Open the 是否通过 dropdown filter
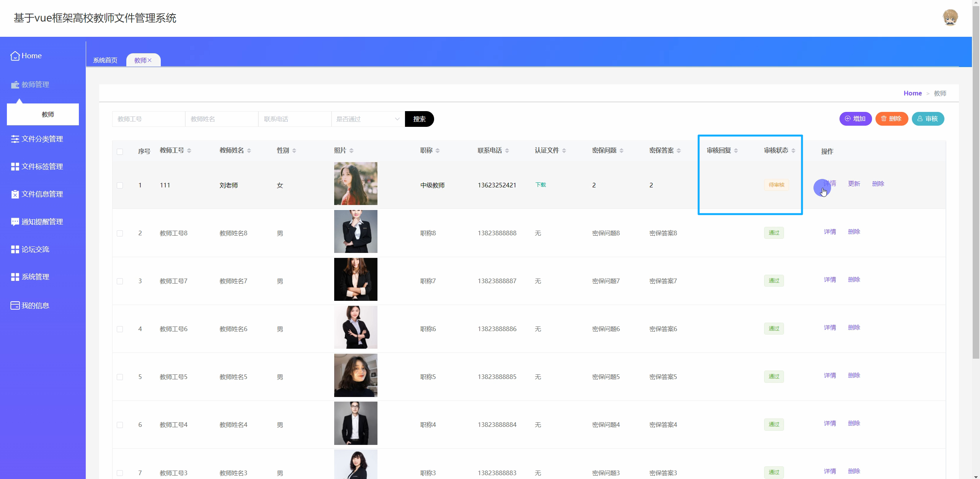Image resolution: width=980 pixels, height=479 pixels. [x=367, y=119]
